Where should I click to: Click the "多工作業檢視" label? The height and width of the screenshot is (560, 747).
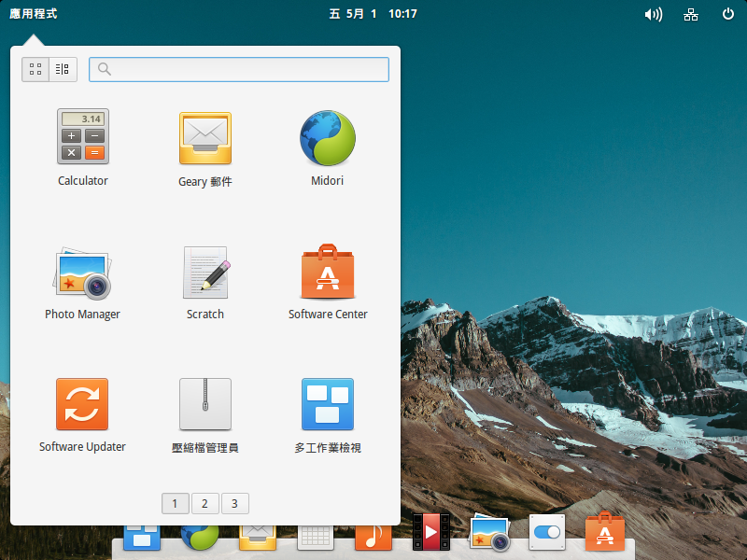pos(328,448)
